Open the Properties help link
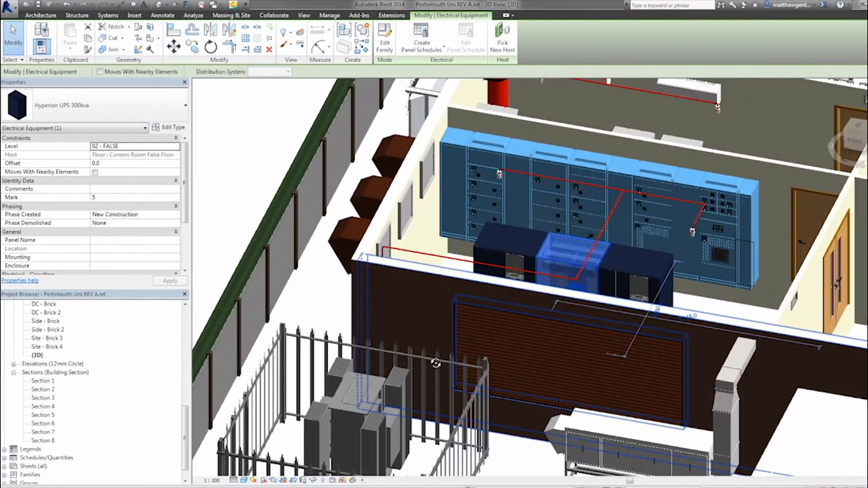This screenshot has height=488, width=868. coord(20,280)
